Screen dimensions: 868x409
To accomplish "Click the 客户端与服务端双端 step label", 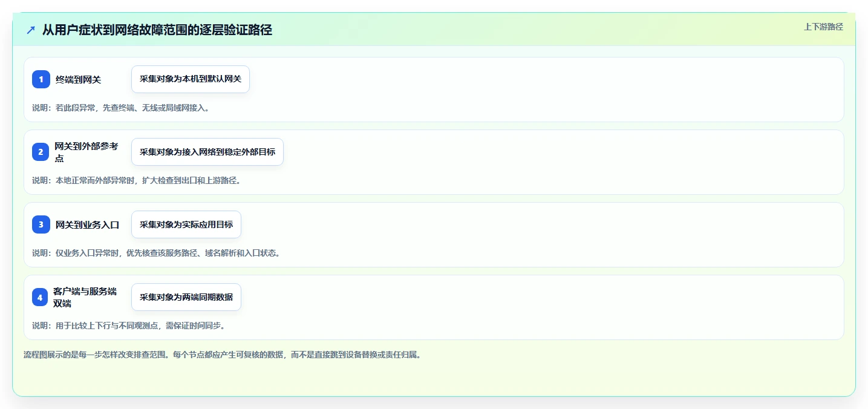I will pos(85,297).
